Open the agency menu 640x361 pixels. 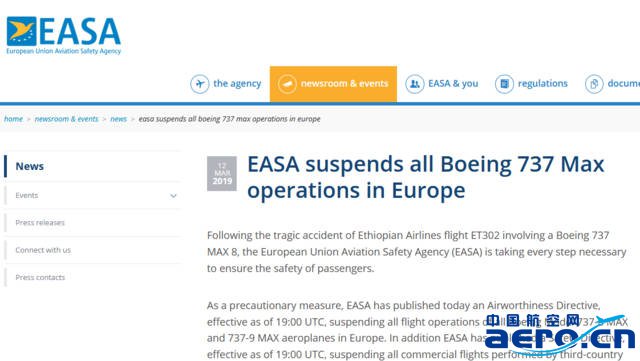click(x=237, y=83)
